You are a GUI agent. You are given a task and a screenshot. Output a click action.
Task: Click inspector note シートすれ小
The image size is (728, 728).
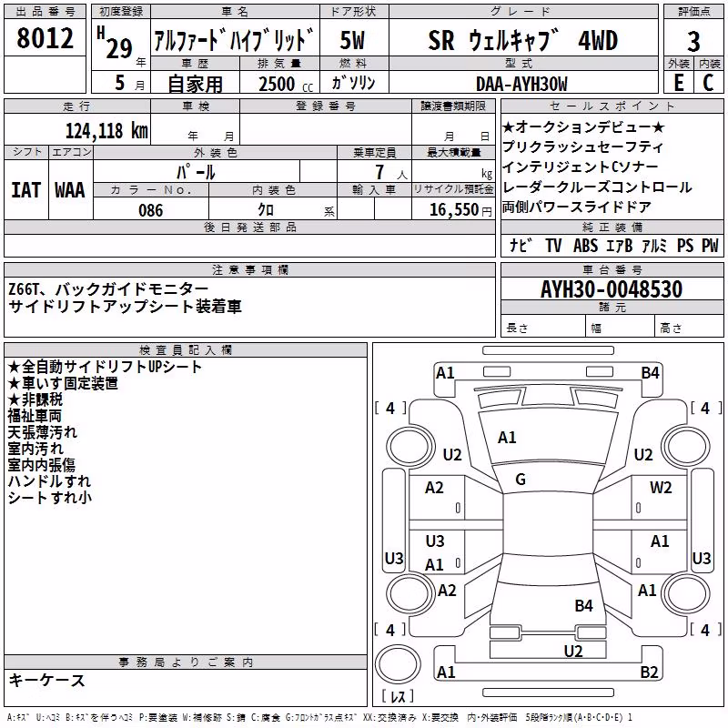pyautogui.click(x=50, y=497)
